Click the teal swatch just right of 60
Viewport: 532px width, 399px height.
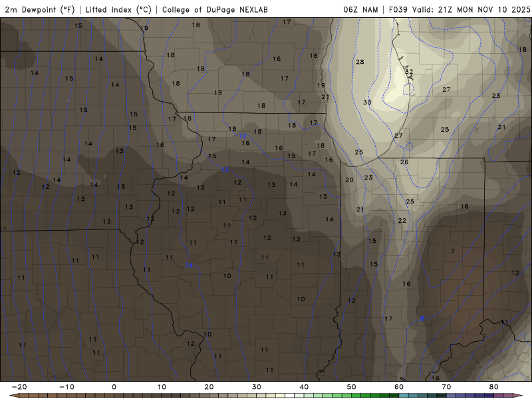[404, 396]
